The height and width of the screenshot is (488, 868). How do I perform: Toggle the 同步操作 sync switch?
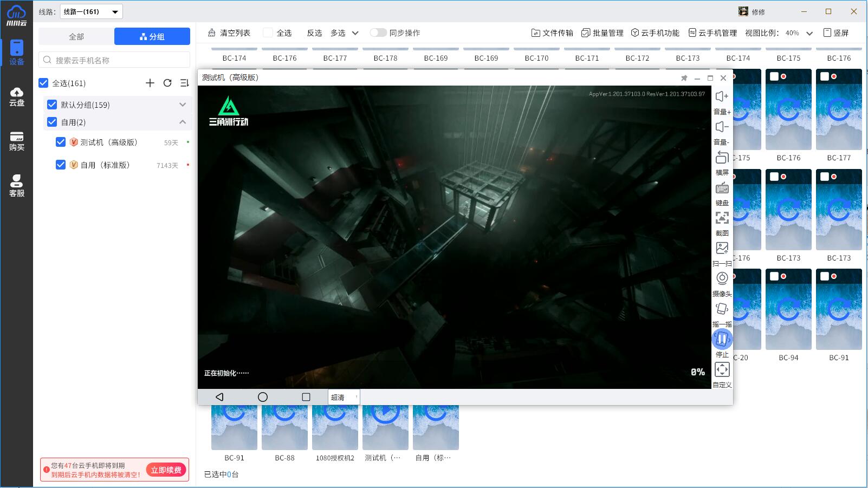tap(378, 33)
